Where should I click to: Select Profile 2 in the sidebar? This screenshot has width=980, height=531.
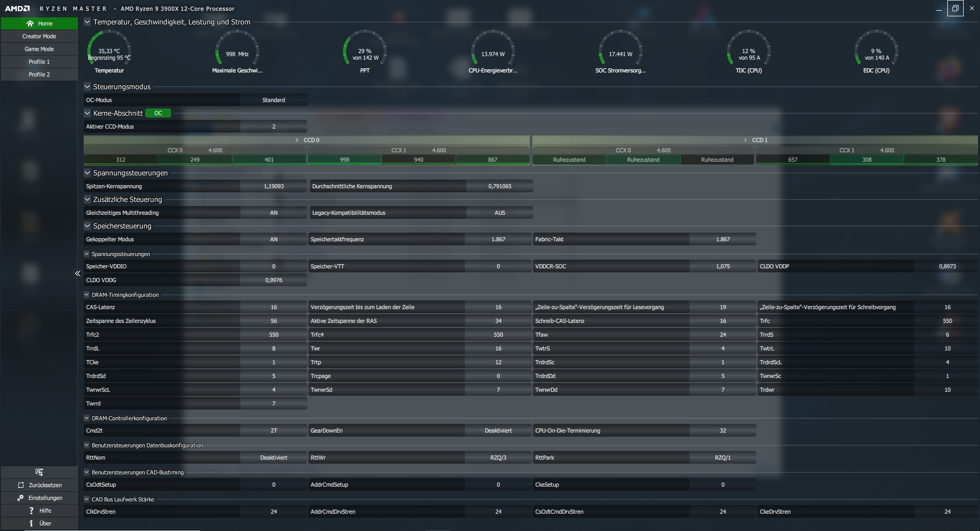tap(39, 74)
